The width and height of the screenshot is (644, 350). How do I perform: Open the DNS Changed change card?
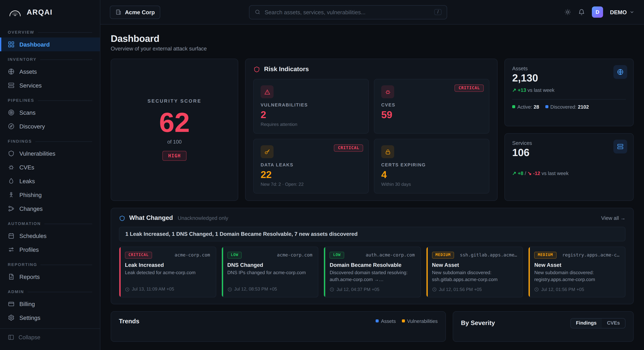tap(270, 272)
